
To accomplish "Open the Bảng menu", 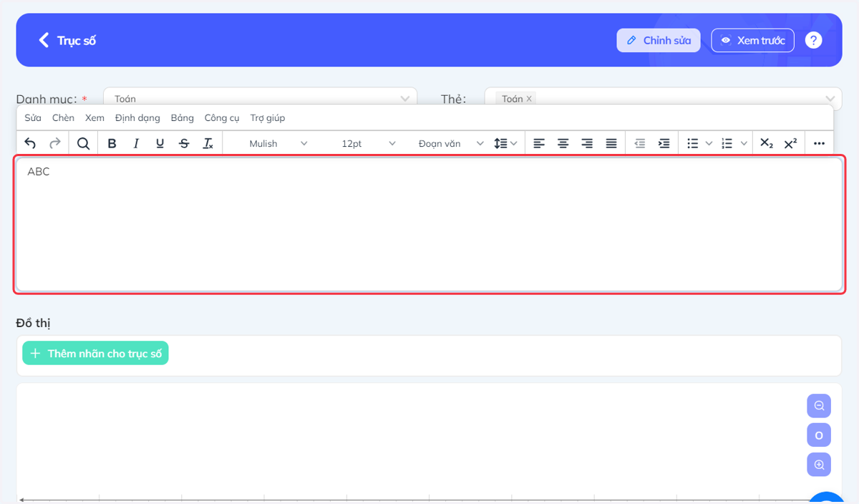I will tap(183, 118).
